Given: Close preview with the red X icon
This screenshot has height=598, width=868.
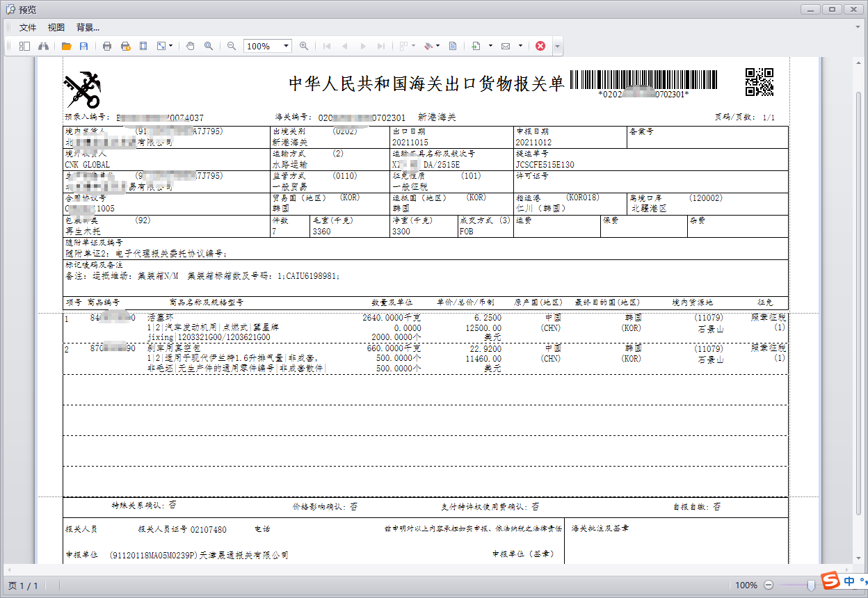Looking at the screenshot, I should [x=540, y=46].
